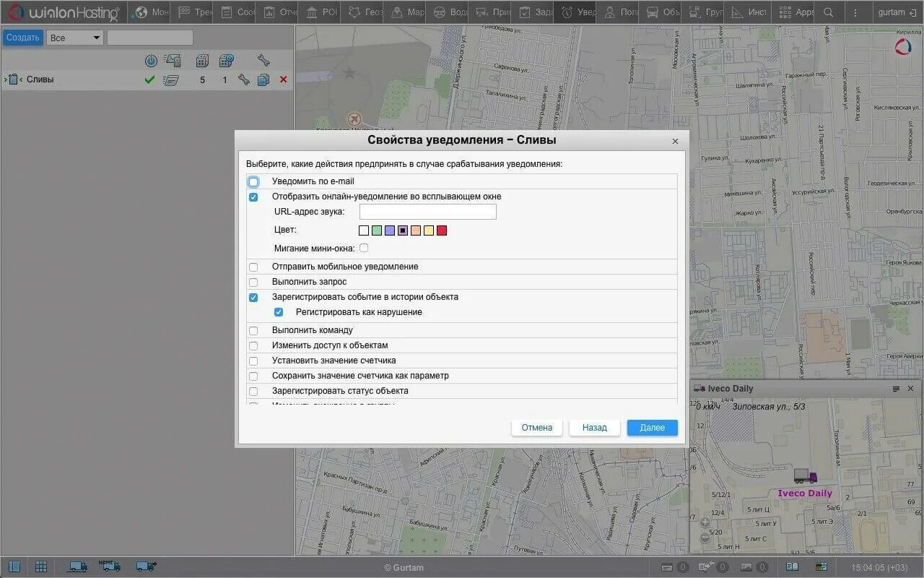The height and width of the screenshot is (578, 924).
Task: Open the Уведомления alarm clock tab
Action: [x=576, y=12]
